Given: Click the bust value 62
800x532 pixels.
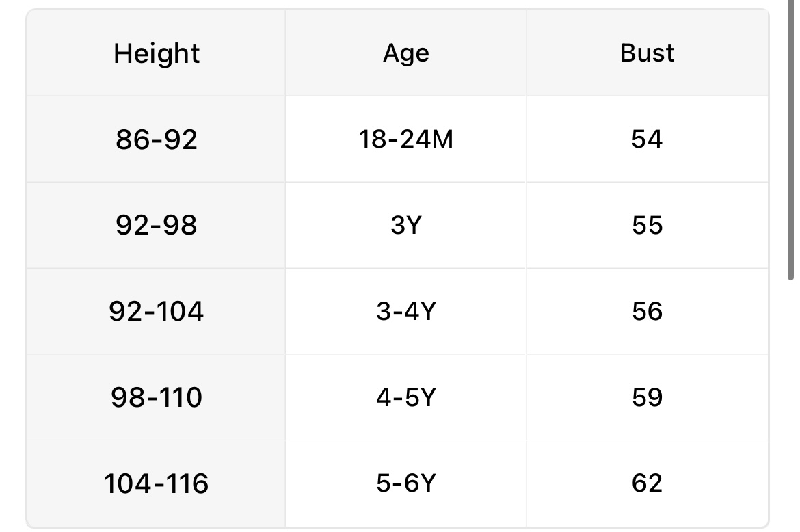Looking at the screenshot, I should [647, 483].
